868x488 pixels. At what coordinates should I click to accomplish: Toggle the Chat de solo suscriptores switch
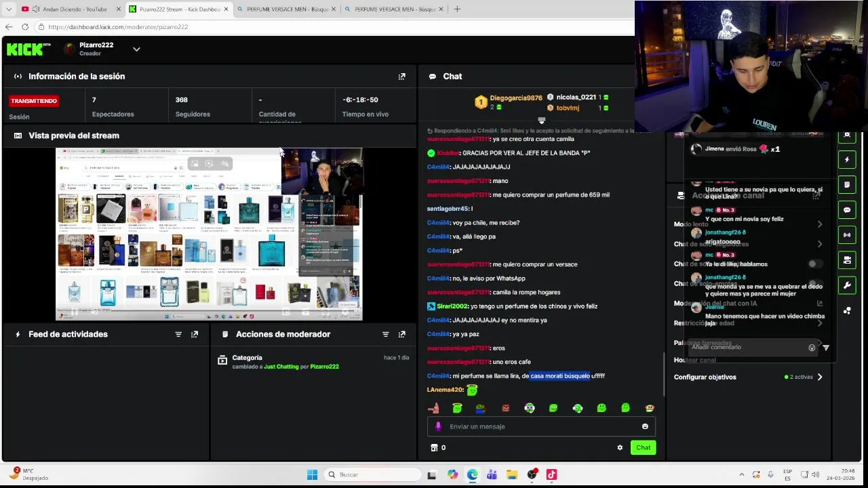tap(815, 264)
